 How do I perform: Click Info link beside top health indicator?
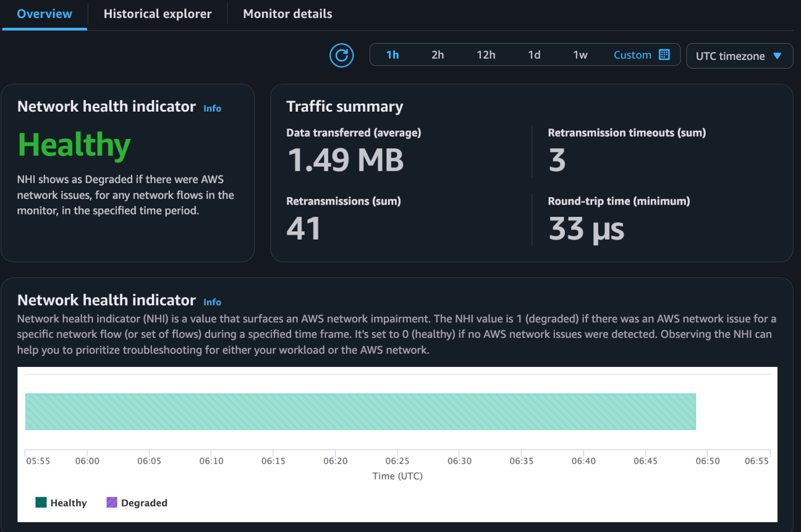click(x=212, y=109)
